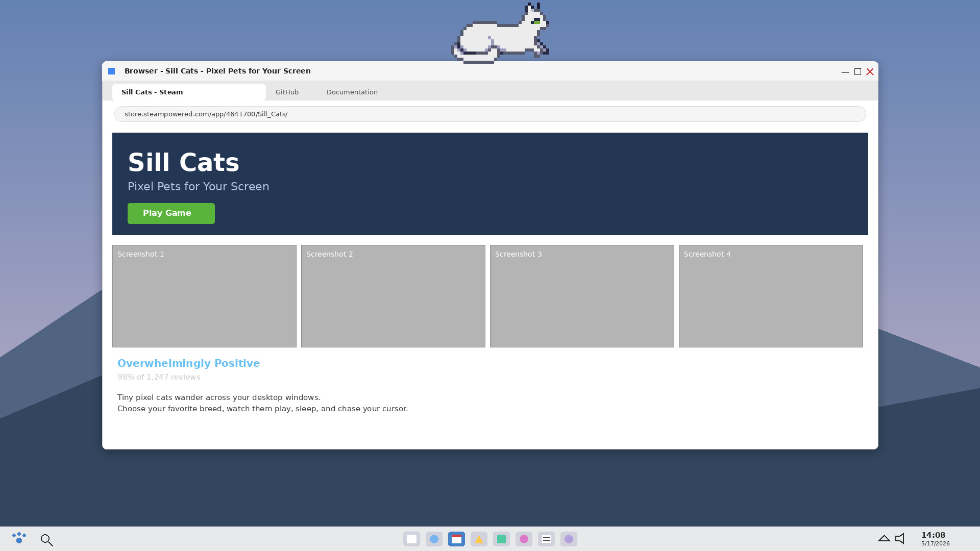Open the Screenshot 1 thumbnail
Screen dimensions: 980x551
click(x=204, y=296)
